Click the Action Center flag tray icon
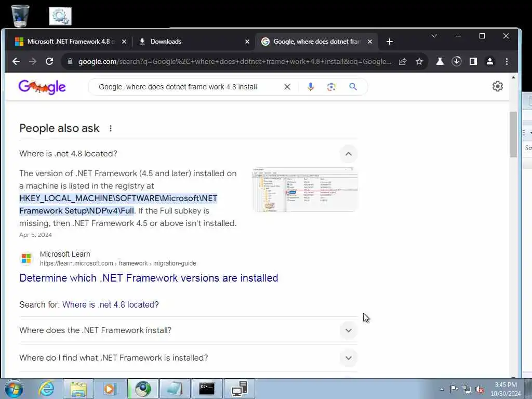532x399 pixels. [454, 389]
